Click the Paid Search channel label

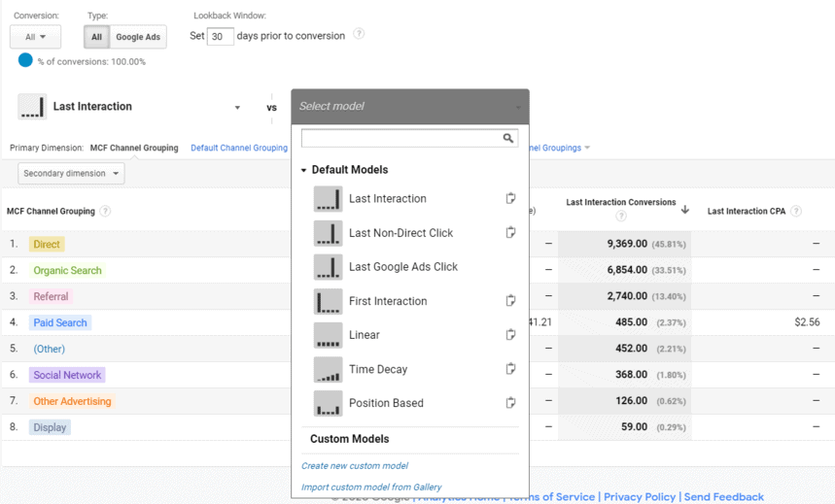60,322
